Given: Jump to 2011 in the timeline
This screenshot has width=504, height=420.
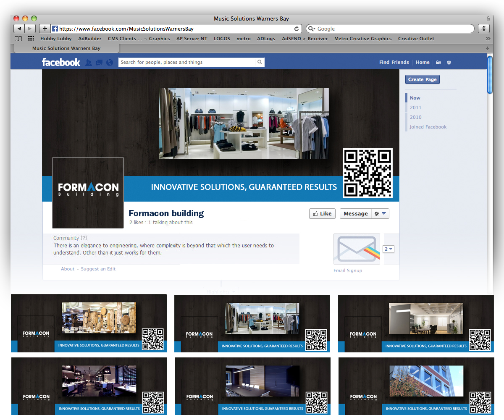Looking at the screenshot, I should point(415,108).
